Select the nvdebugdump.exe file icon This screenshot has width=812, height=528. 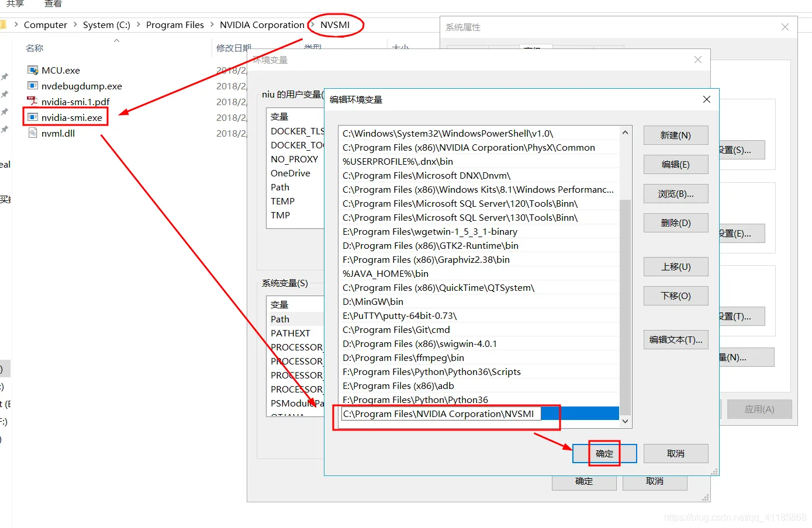(33, 86)
